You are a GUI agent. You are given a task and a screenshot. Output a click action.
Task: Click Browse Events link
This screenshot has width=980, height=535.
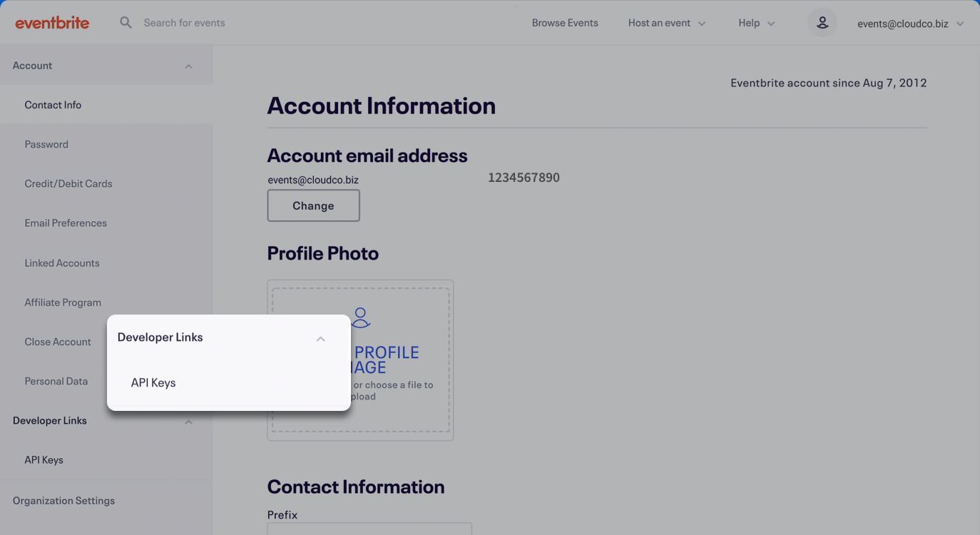565,23
